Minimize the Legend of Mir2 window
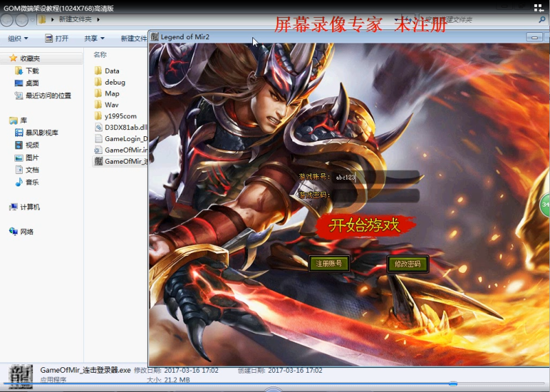 click(534, 37)
